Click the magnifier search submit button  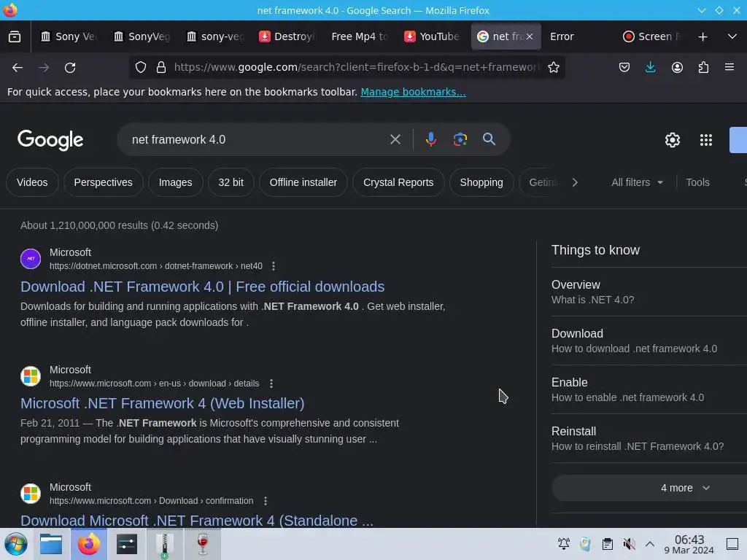tap(489, 139)
